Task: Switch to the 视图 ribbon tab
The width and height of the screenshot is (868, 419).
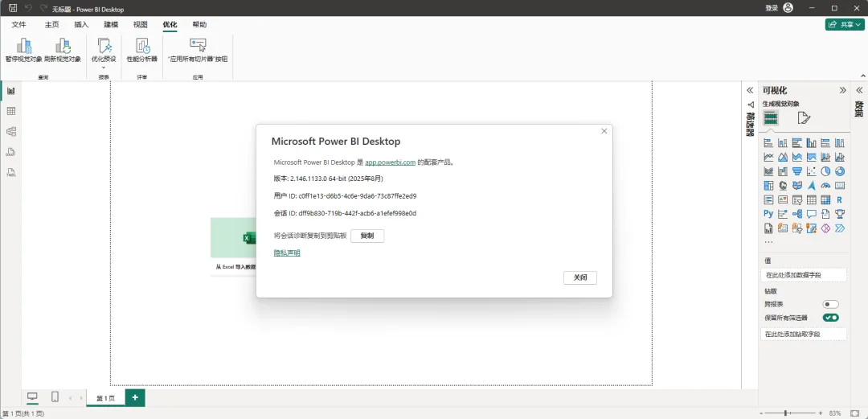Action: point(141,25)
